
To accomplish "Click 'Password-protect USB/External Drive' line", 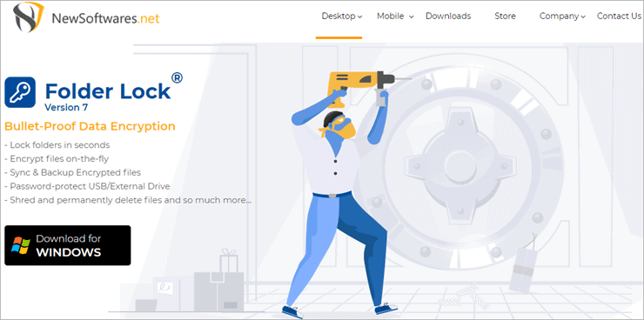I will (x=87, y=186).
